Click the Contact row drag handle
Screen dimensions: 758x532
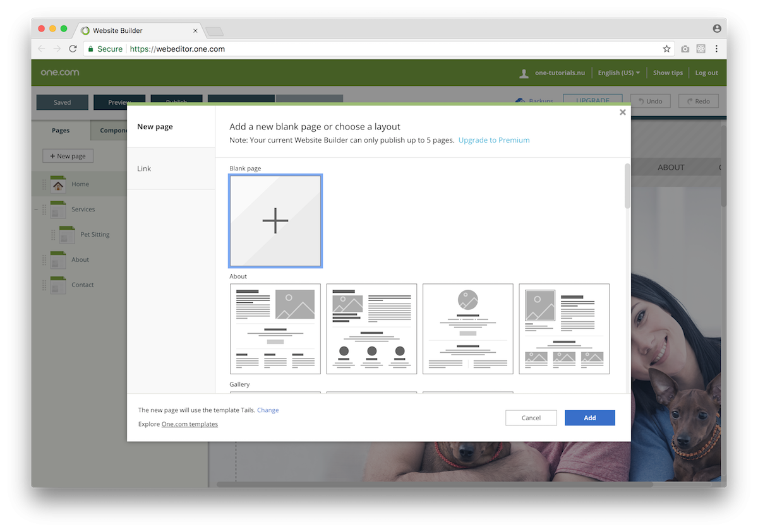pyautogui.click(x=44, y=286)
